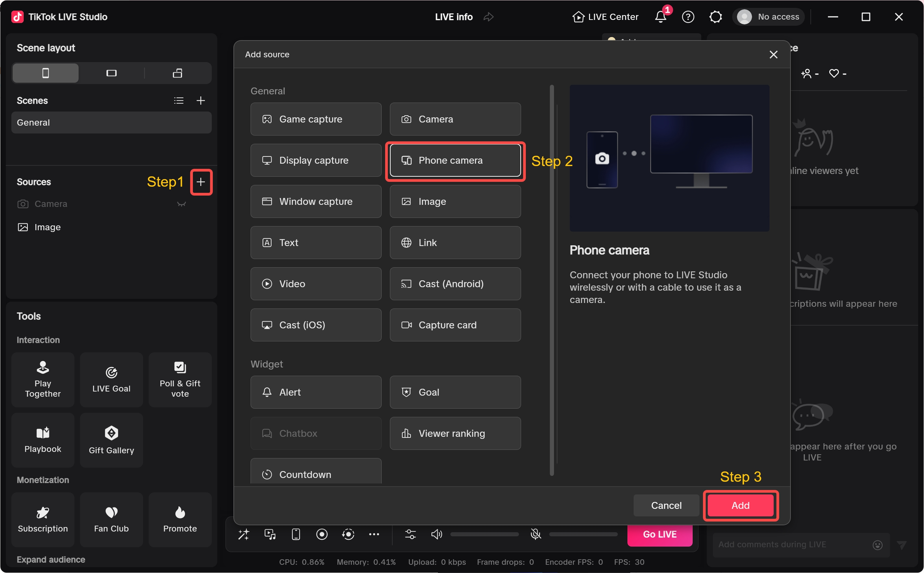Mute the microphone
924x573 pixels.
pyautogui.click(x=536, y=534)
